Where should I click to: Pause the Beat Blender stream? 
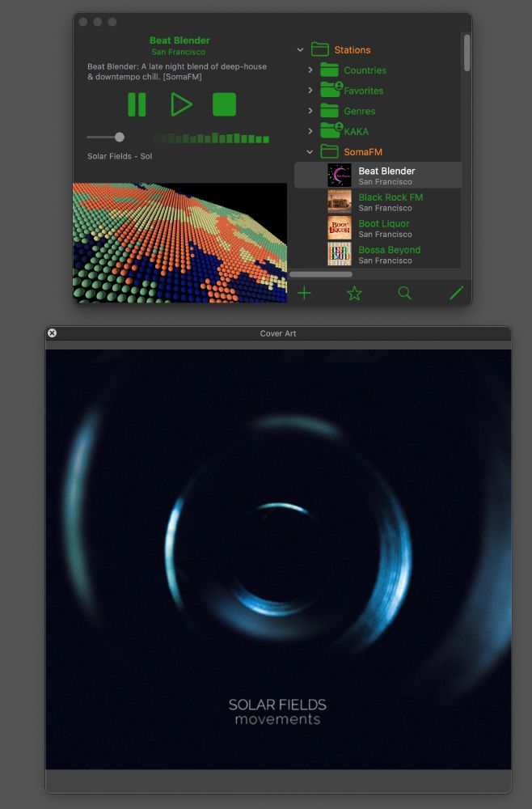coord(137,104)
